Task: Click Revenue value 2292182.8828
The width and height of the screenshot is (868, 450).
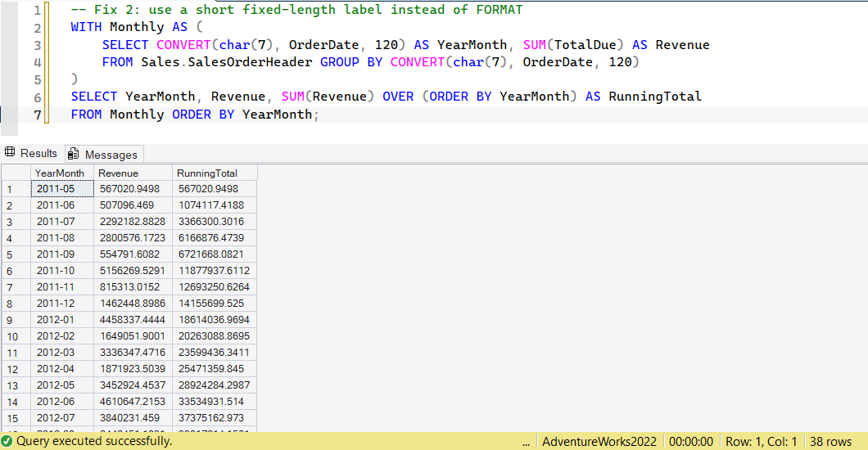Action: 133,221
